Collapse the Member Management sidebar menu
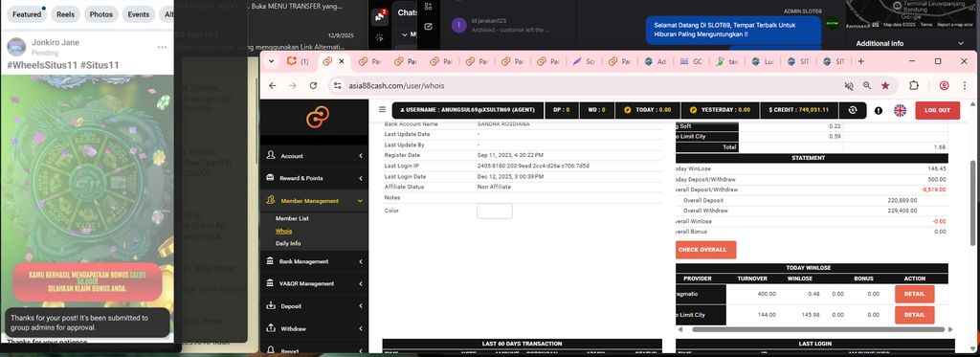This screenshot has width=980, height=357. pos(361,201)
